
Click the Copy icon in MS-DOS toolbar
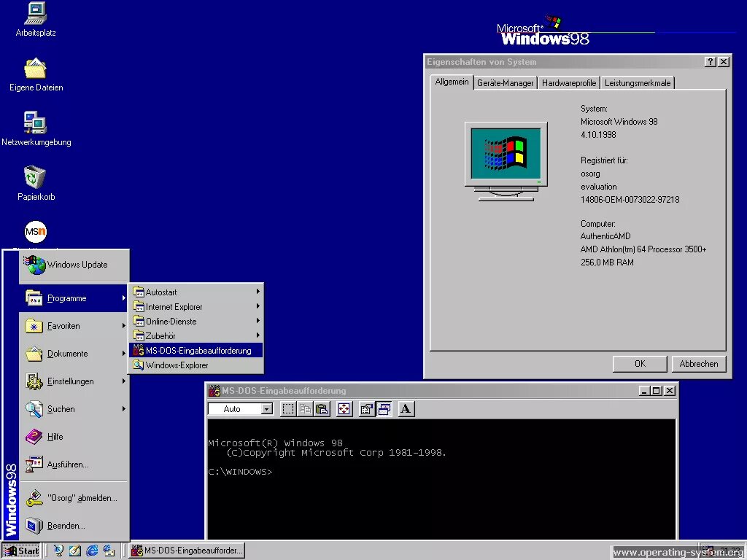pyautogui.click(x=305, y=408)
